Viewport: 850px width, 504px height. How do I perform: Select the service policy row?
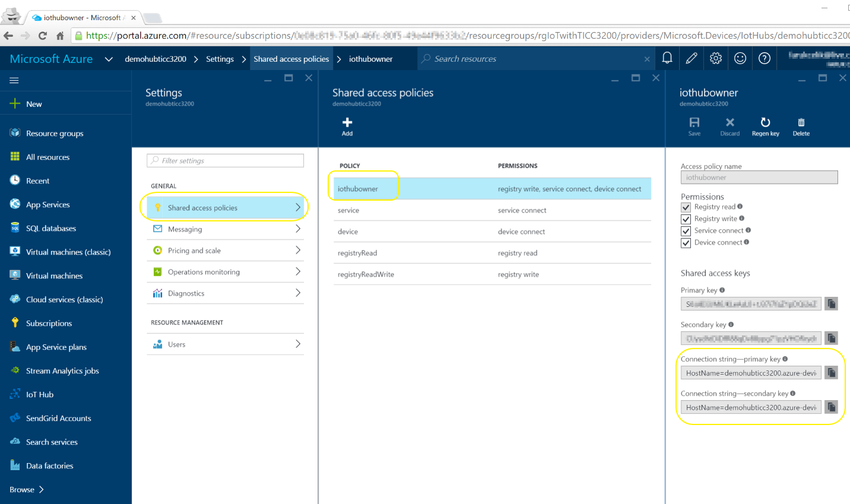(x=492, y=210)
